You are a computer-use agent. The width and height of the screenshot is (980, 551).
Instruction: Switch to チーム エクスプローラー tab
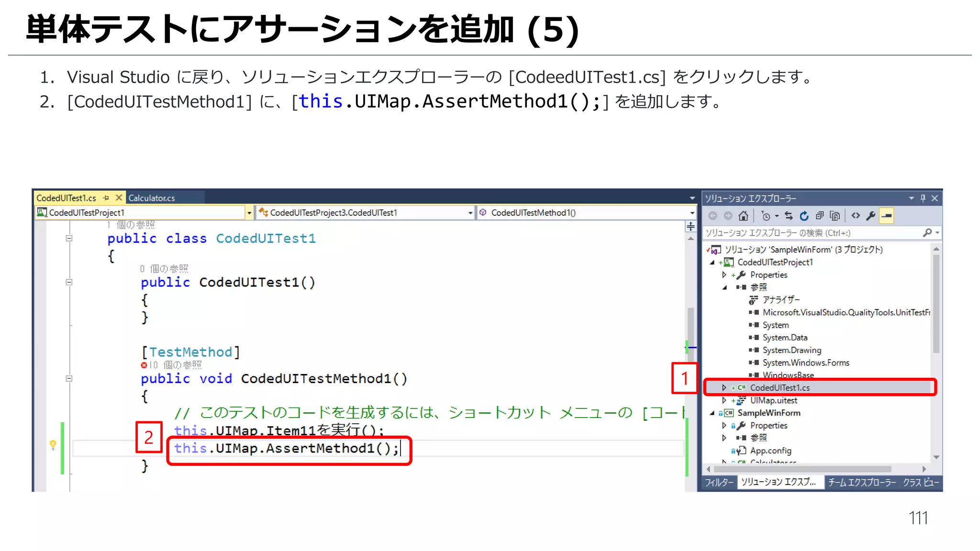point(862,483)
